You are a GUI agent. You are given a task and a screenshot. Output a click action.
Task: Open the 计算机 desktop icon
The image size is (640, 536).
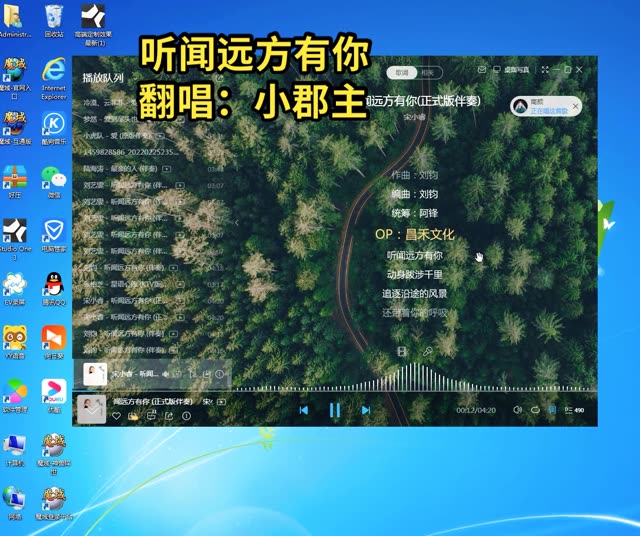[x=15, y=450]
